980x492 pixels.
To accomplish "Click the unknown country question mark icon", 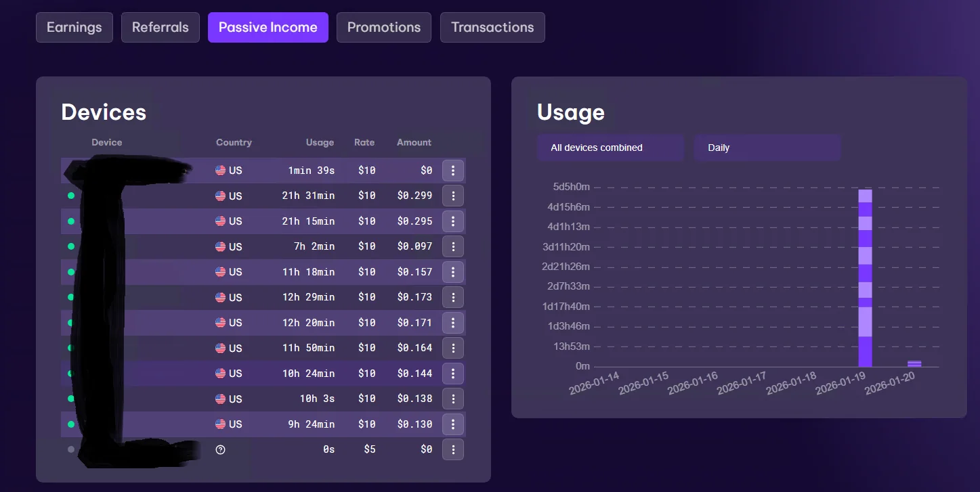I will click(x=220, y=449).
